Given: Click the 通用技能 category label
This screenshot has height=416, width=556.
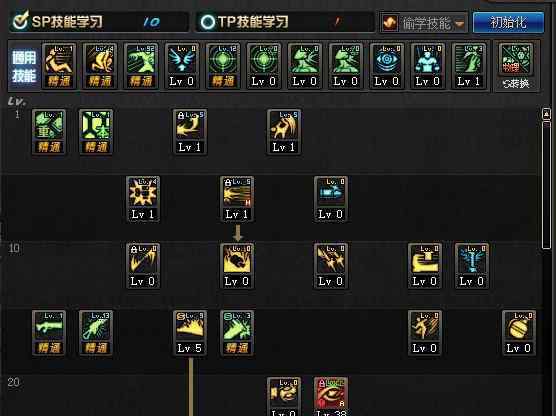Looking at the screenshot, I should 24,66.
